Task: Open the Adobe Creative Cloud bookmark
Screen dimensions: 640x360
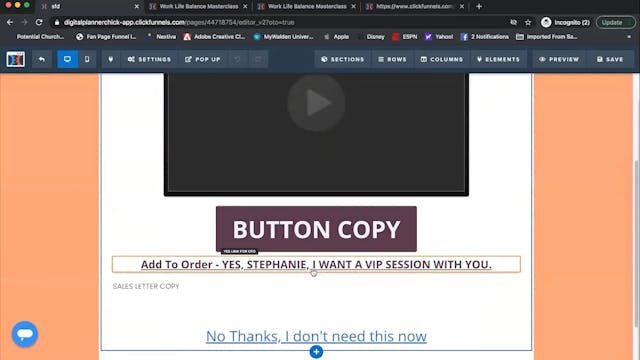Action: 214,37
